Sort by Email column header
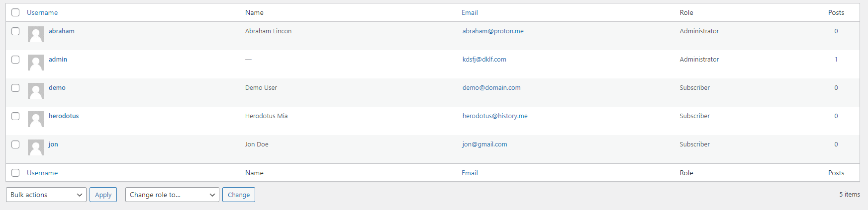Image resolution: width=868 pixels, height=210 pixels. 470,12
